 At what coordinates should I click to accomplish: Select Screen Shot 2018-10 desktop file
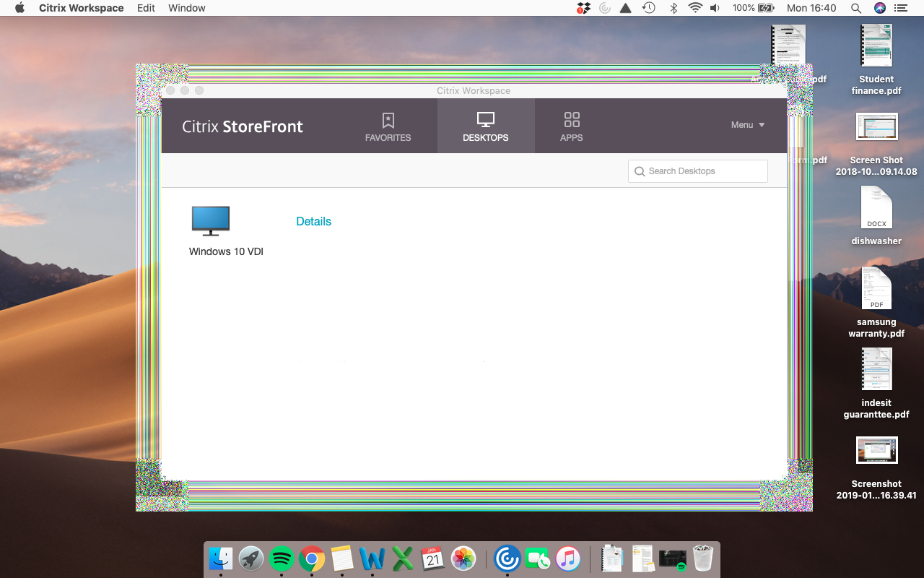coord(876,144)
